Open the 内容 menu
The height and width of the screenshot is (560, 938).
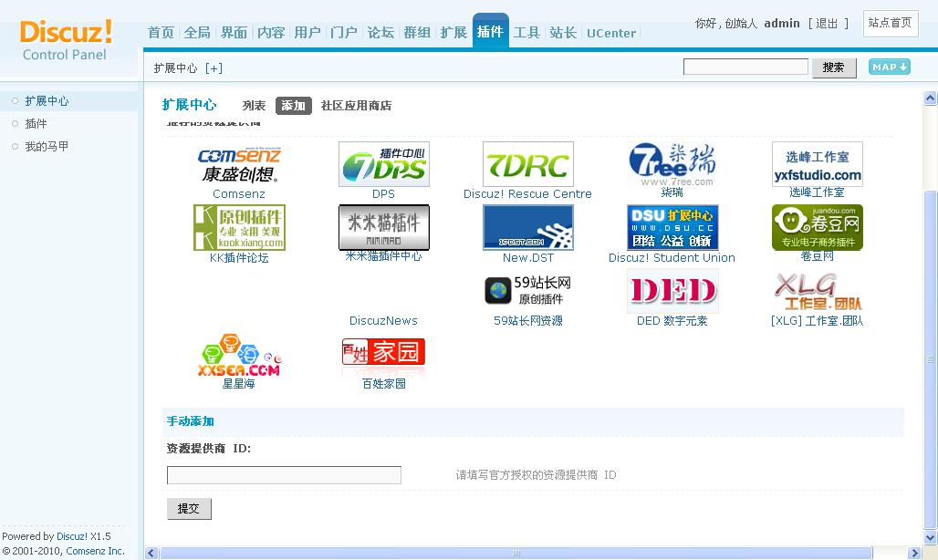point(271,33)
